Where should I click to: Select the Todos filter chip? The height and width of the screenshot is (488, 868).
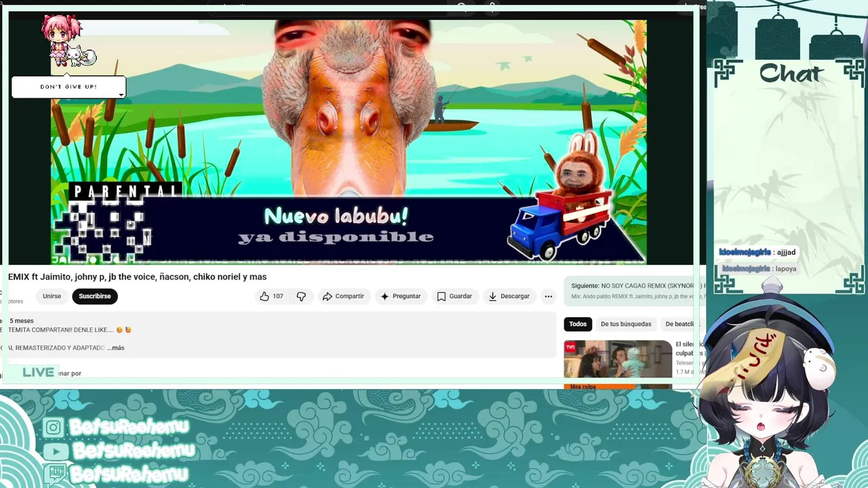tap(578, 324)
